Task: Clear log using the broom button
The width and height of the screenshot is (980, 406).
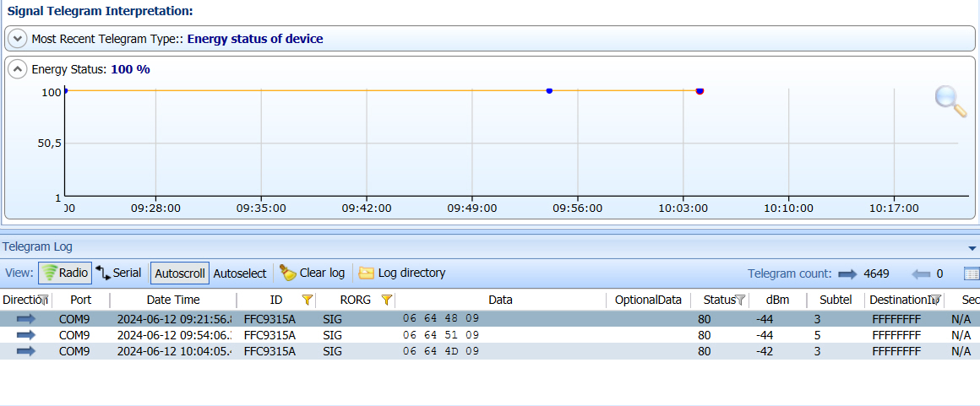Action: pyautogui.click(x=313, y=273)
